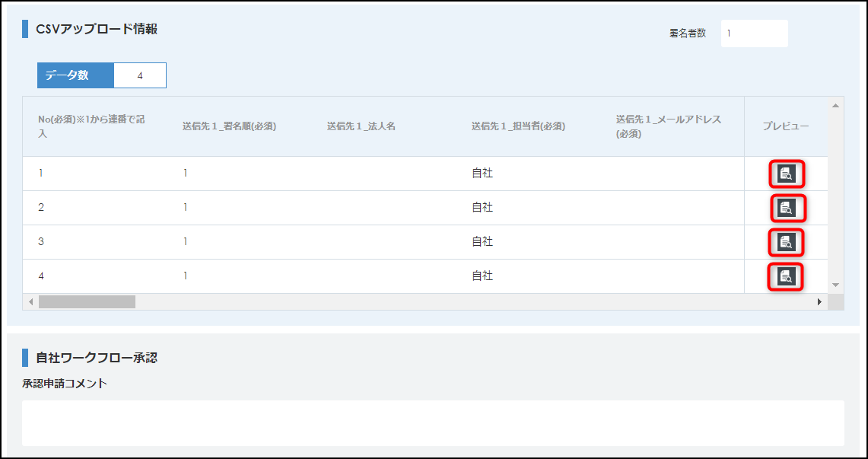Click the 送信先1_法人名 column header
The image size is (868, 459).
click(x=361, y=126)
